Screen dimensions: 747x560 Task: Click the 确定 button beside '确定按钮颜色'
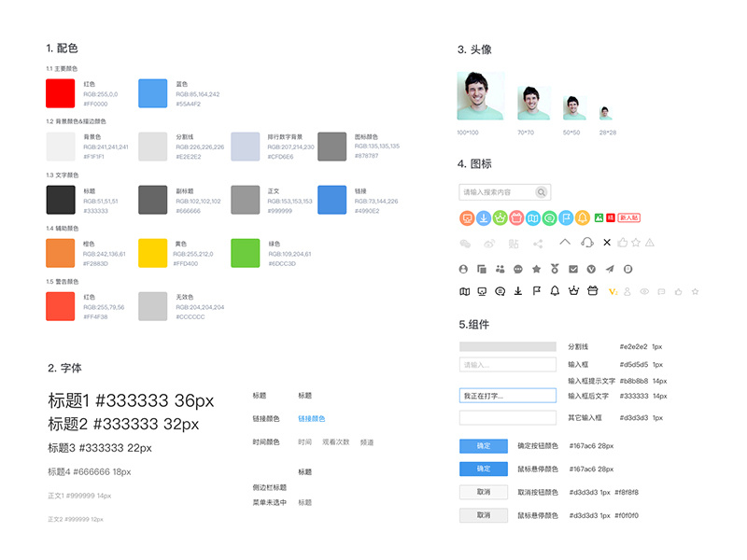pyautogui.click(x=484, y=446)
